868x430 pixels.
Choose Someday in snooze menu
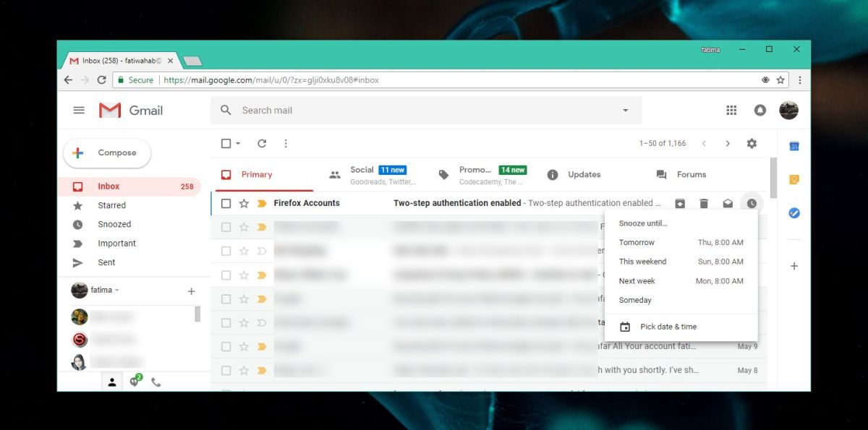pos(681,300)
